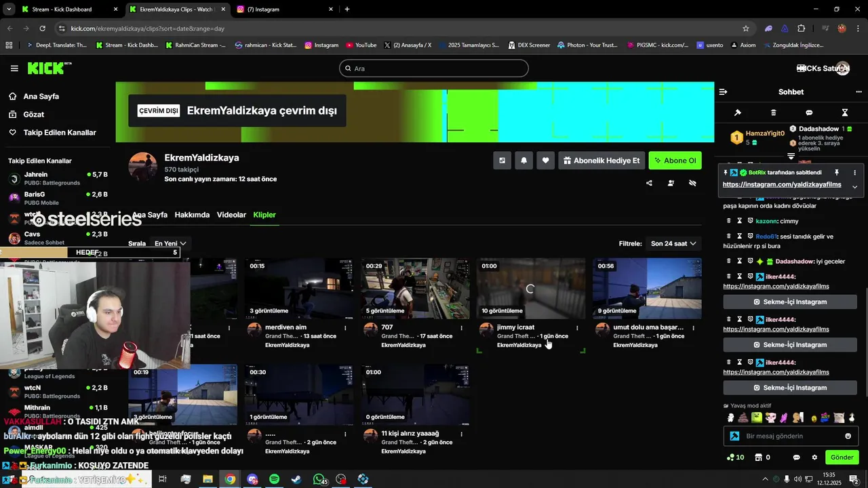Open three-dot menu of merdiven aim clip

coord(346,328)
